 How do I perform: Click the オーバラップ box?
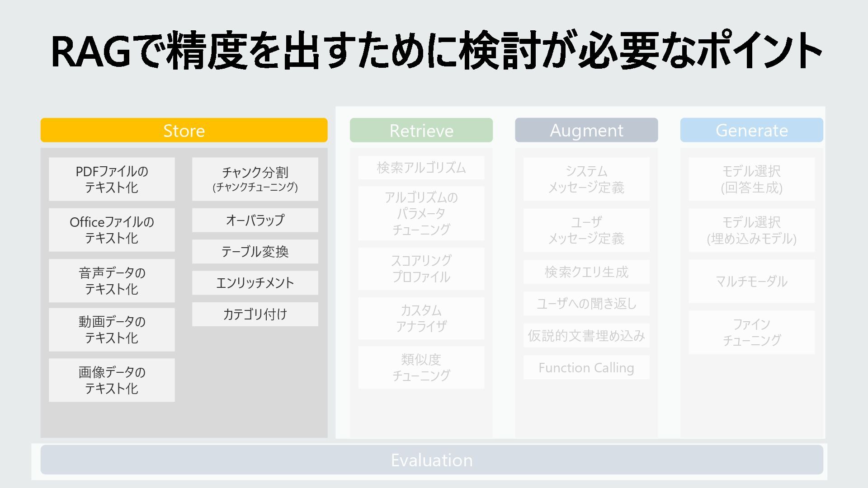tap(255, 220)
